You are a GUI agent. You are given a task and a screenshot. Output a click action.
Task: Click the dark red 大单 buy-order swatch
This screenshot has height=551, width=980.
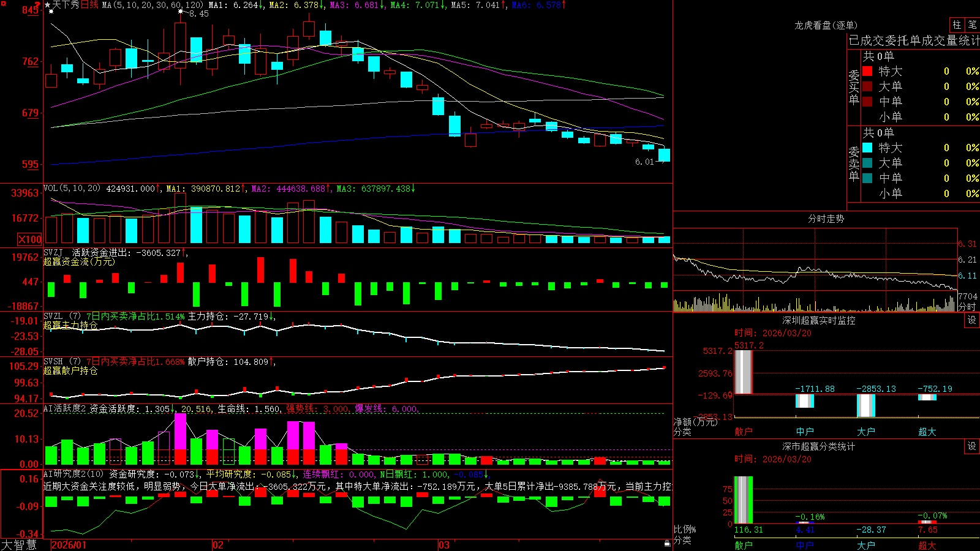(x=867, y=86)
